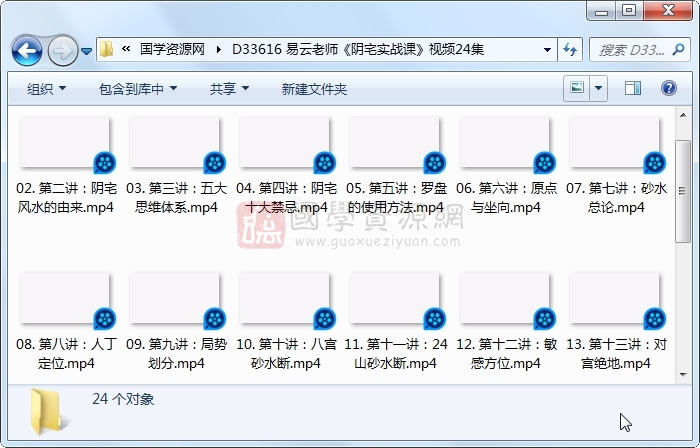Click file name 08. 第八讲：人丁定位.mp4

pos(66,354)
